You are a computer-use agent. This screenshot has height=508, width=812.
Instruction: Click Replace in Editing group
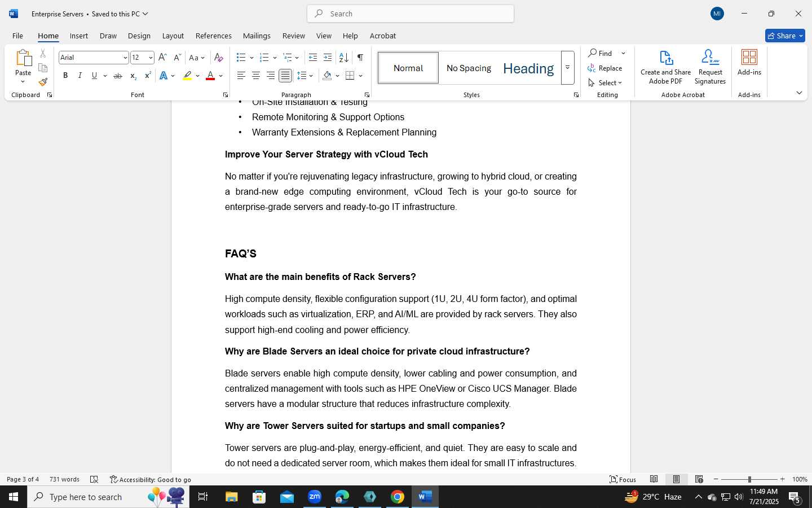605,68
